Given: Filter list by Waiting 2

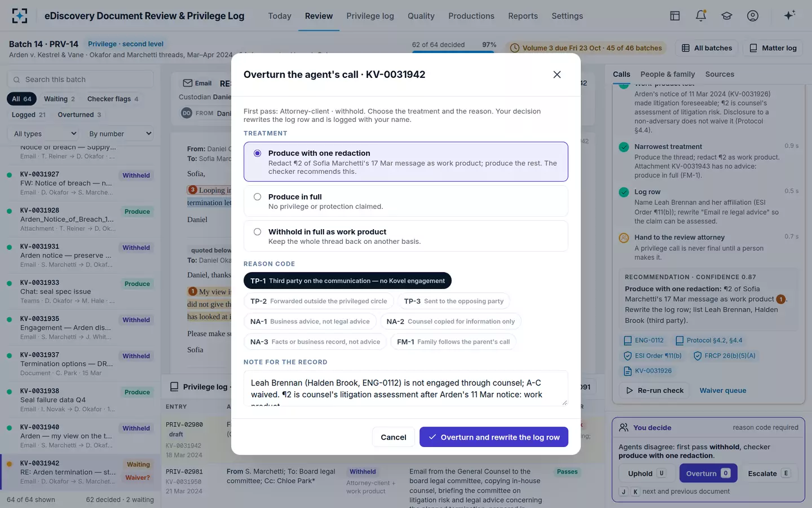Looking at the screenshot, I should tap(59, 99).
